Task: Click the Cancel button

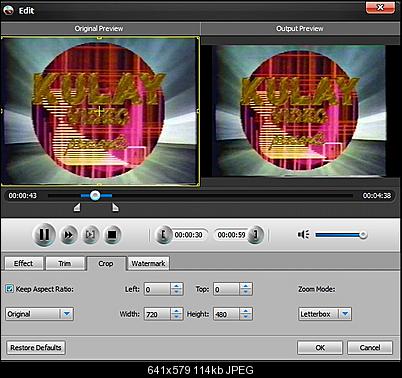Action: (x=370, y=348)
